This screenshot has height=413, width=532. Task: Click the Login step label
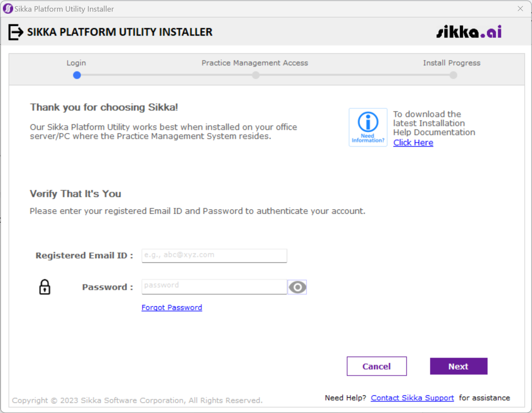click(x=76, y=63)
